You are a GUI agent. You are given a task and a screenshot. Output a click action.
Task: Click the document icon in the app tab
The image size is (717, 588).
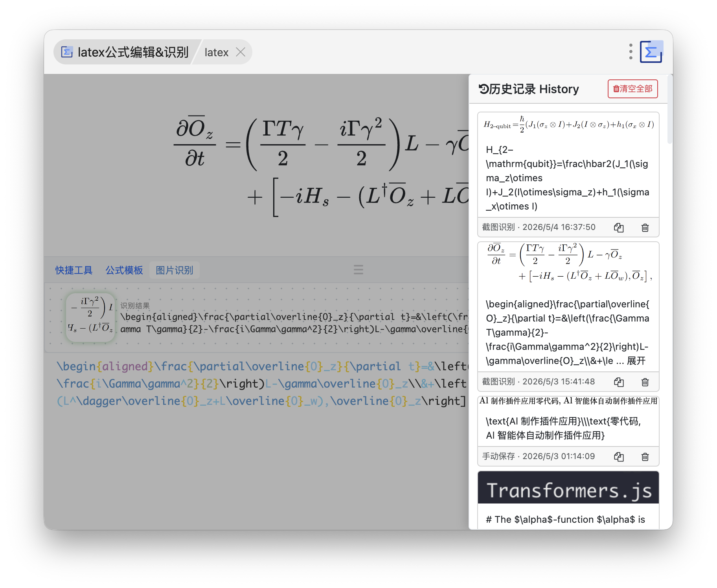point(67,52)
